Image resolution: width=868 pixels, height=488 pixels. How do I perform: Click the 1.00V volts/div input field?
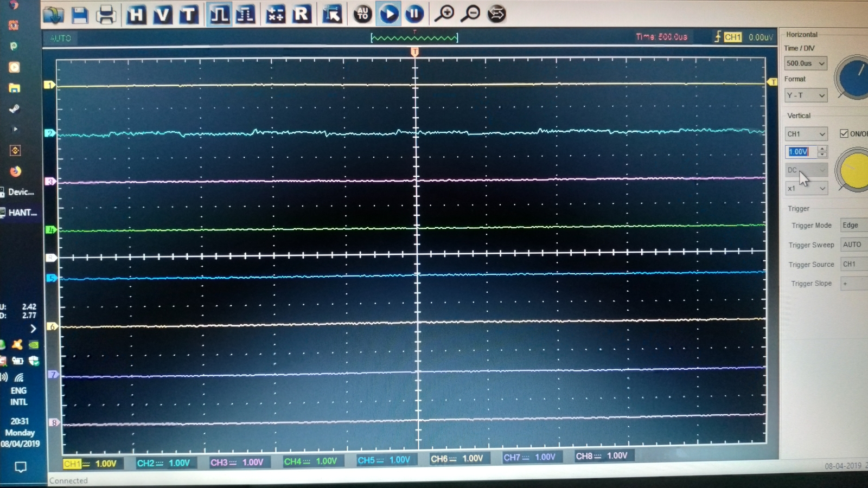(800, 152)
